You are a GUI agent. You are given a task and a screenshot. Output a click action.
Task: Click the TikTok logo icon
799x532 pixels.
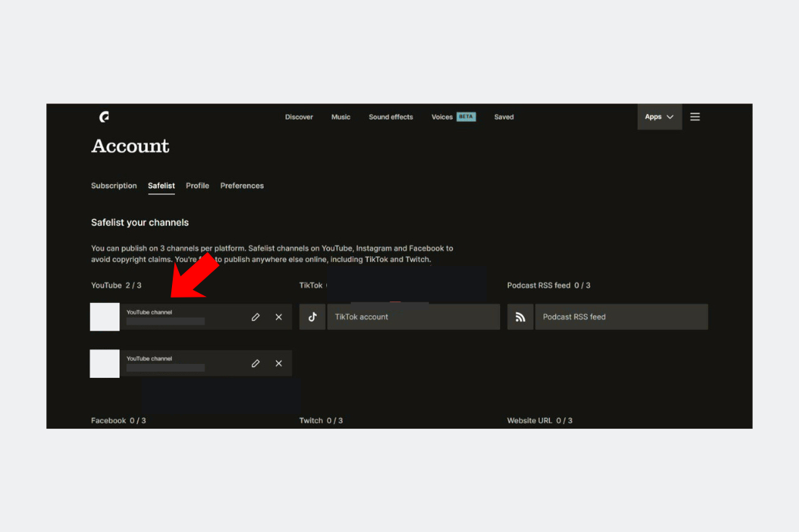coord(312,317)
